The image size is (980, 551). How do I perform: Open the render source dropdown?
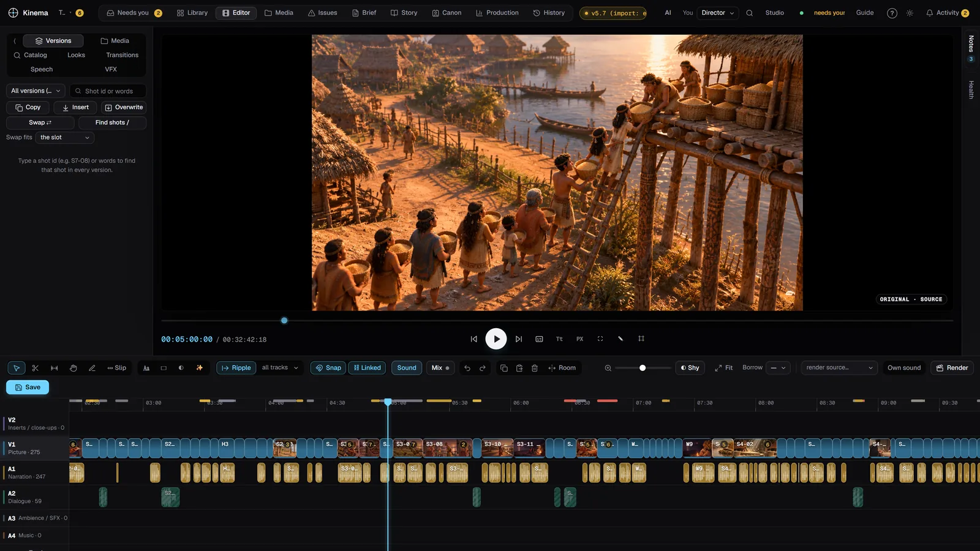pos(839,368)
